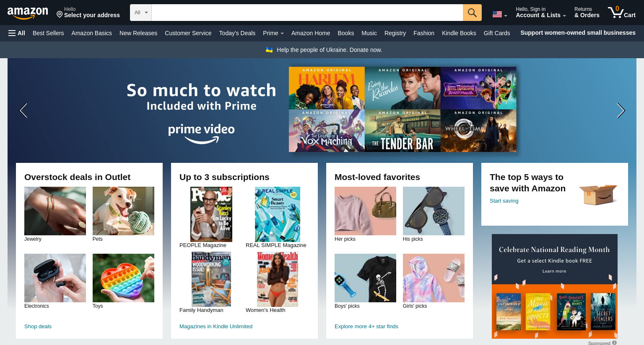Click Up to 3 subscriptions heading
The width and height of the screenshot is (644, 345).
224,177
